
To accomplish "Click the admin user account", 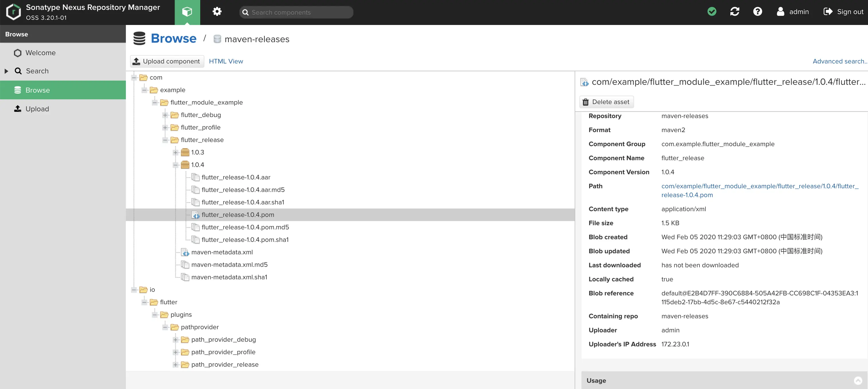I will pyautogui.click(x=793, y=12).
